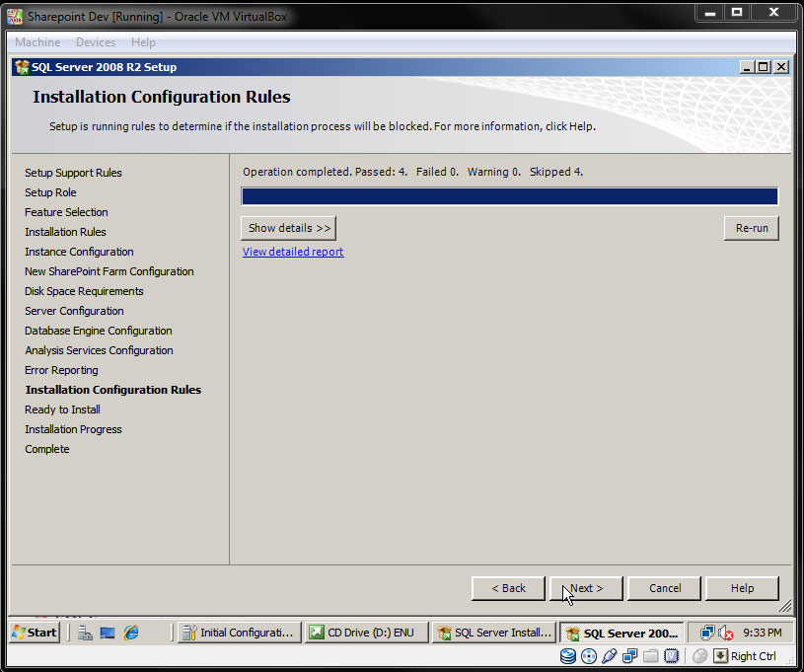Open the View detailed report link

coord(293,252)
